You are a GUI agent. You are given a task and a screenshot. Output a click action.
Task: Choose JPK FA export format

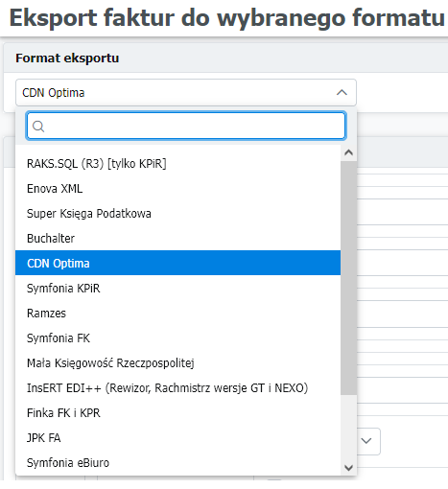177,438
